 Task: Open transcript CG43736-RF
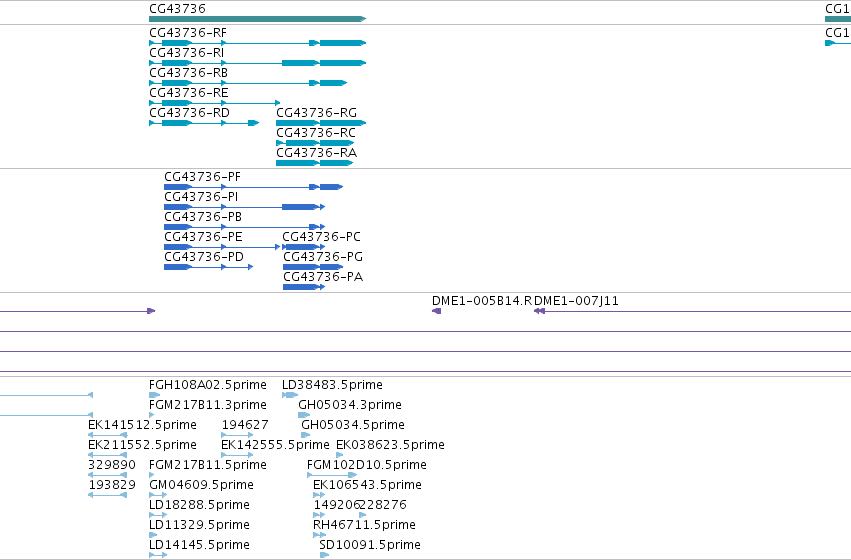pyautogui.click(x=257, y=43)
